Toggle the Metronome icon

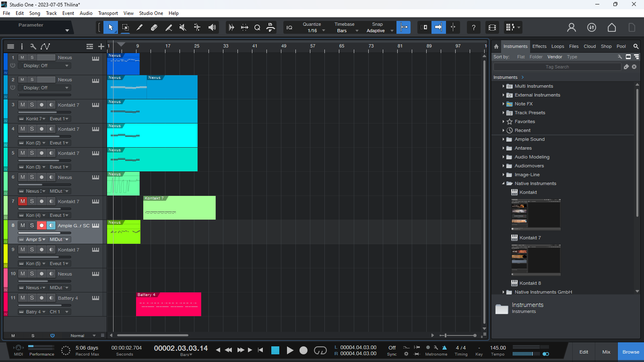(444, 348)
